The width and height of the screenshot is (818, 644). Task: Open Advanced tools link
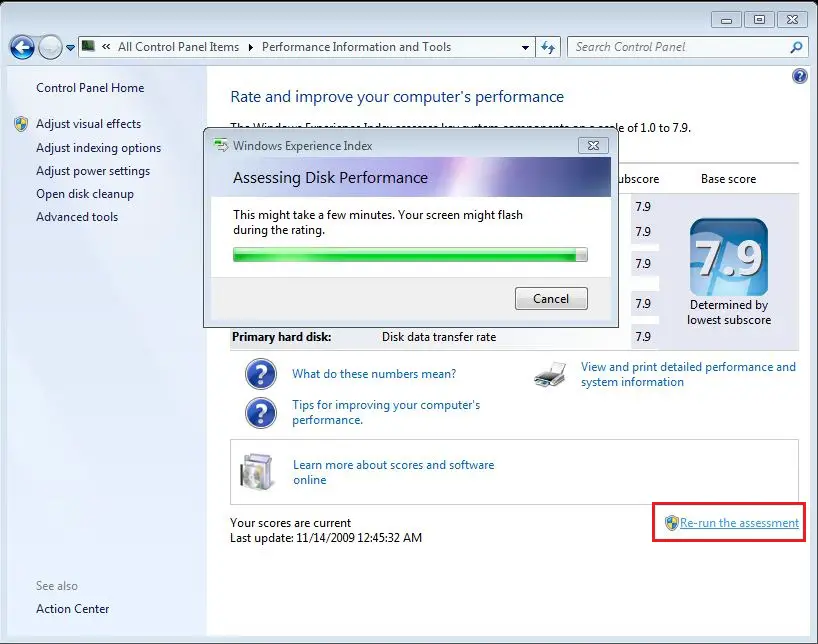coord(77,217)
